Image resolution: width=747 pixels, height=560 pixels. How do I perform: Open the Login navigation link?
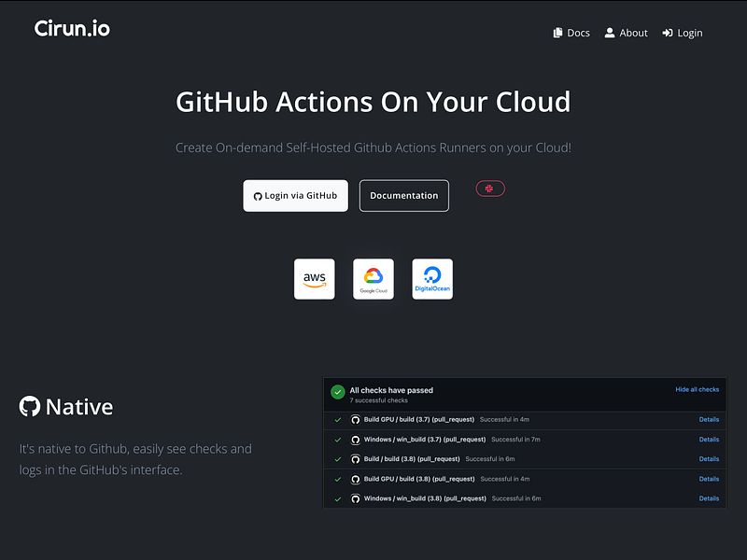pyautogui.click(x=683, y=33)
